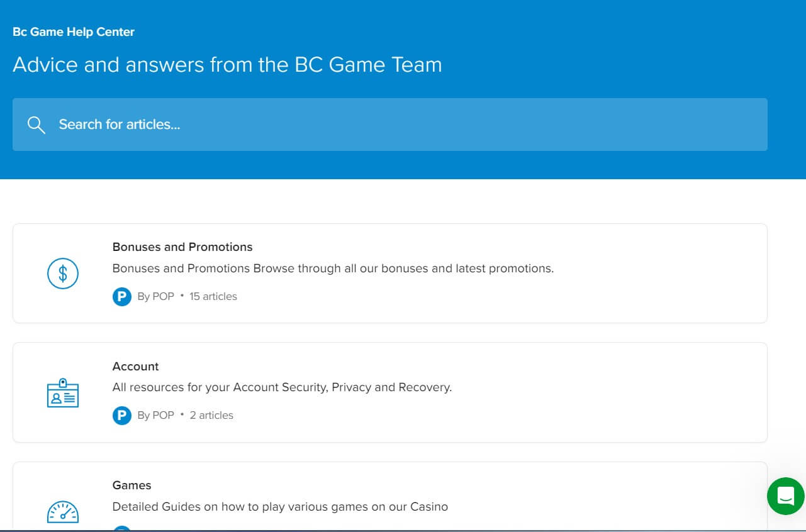
Task: Open the Bc Game Help Center home link
Action: pos(74,31)
